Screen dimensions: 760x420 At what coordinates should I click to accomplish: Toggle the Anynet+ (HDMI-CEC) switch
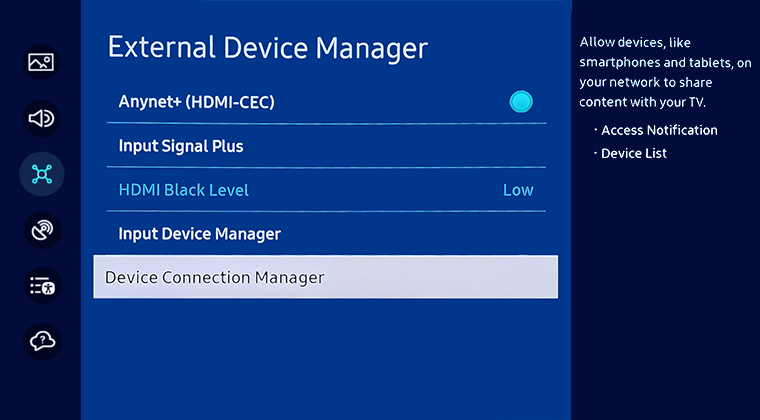[x=520, y=102]
